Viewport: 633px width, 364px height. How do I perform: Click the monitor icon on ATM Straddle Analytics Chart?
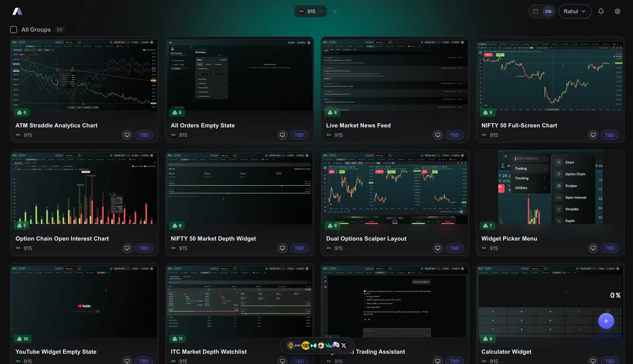[127, 135]
